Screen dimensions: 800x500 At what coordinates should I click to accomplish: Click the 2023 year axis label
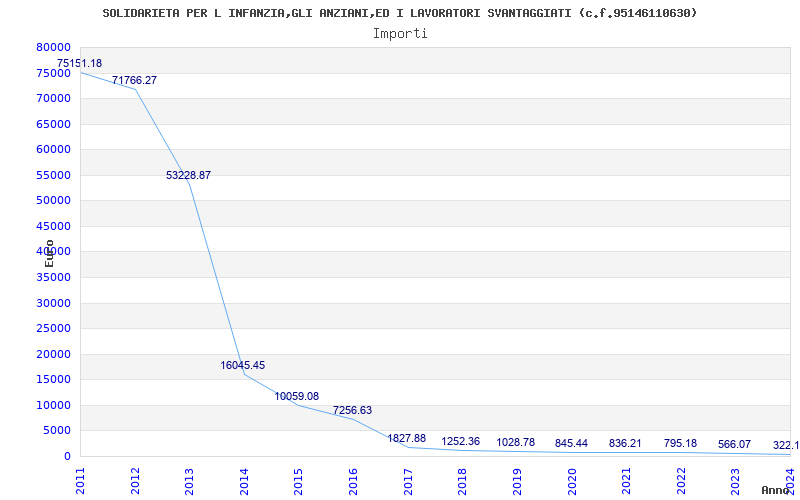click(735, 481)
